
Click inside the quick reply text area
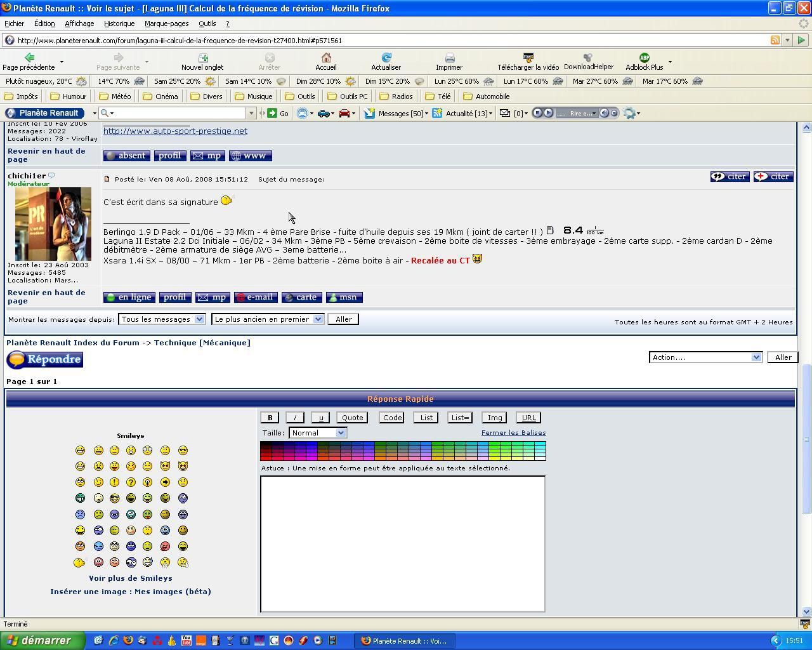pos(402,544)
